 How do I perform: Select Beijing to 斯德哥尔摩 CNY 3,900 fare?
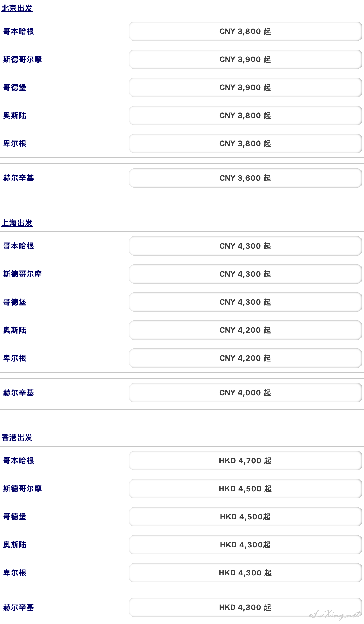tap(245, 59)
